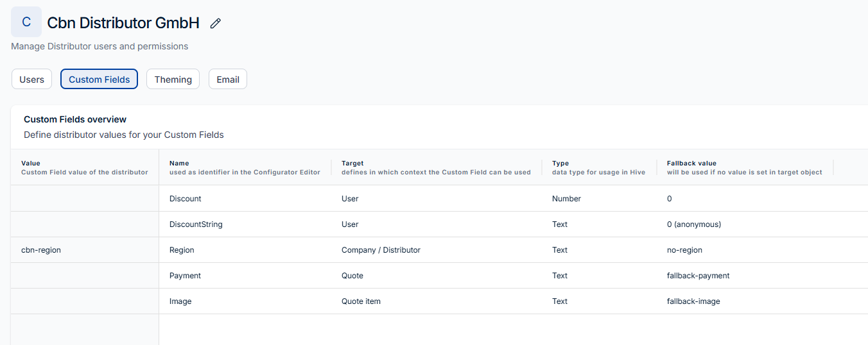Click the empty value cell for DiscountString
The image size is (868, 345).
[85, 224]
